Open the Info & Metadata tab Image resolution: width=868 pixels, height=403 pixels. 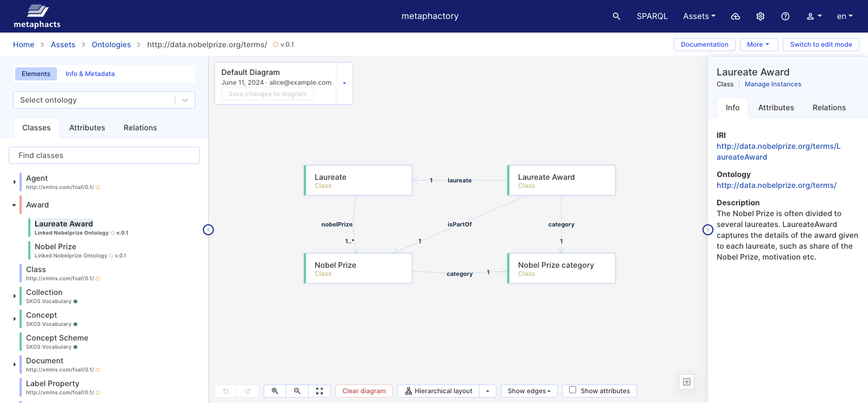point(90,74)
